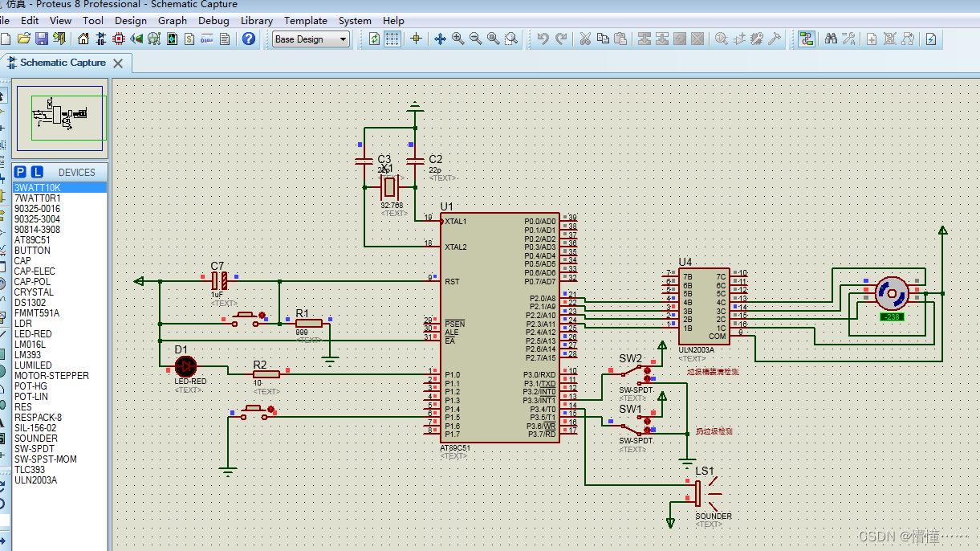Set the false origin crosshair icon
The height and width of the screenshot is (551, 980).
coord(416,39)
